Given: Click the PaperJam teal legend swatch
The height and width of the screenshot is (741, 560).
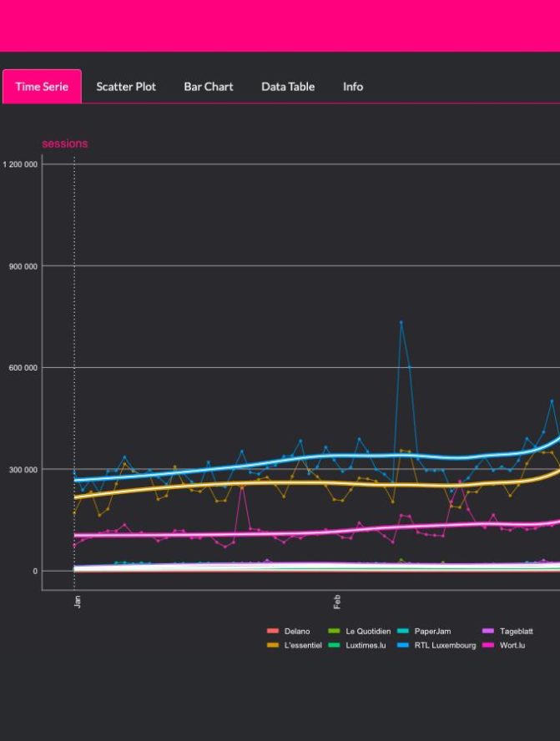Looking at the screenshot, I should (x=402, y=632).
